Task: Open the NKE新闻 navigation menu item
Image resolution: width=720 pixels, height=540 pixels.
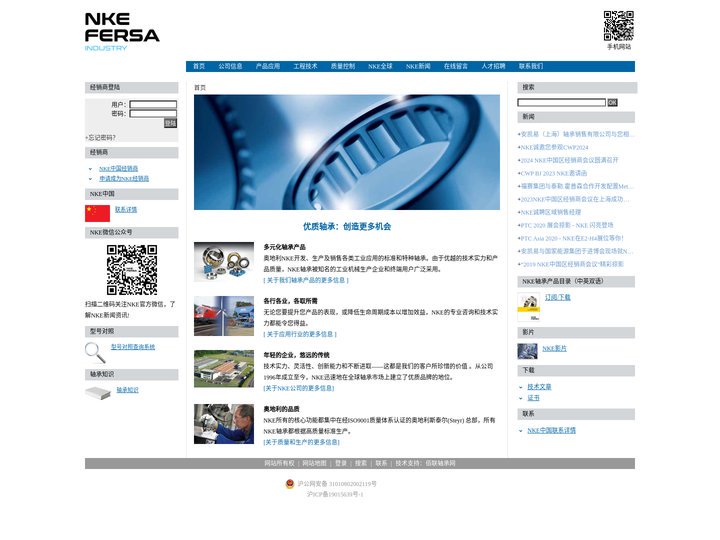Action: (418, 66)
